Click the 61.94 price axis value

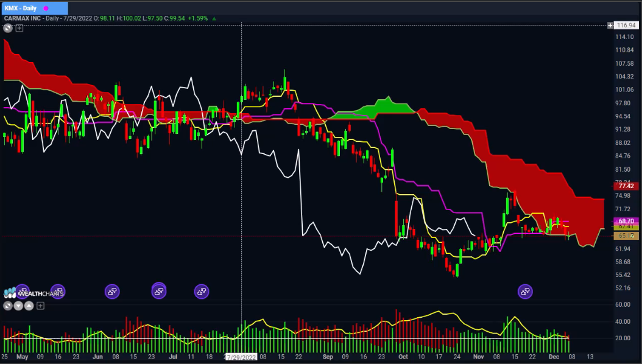[x=623, y=249]
